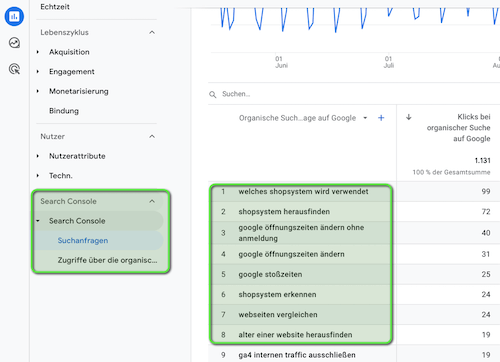
Task: Click the 01 Juni chart axis label
Action: click(x=281, y=62)
